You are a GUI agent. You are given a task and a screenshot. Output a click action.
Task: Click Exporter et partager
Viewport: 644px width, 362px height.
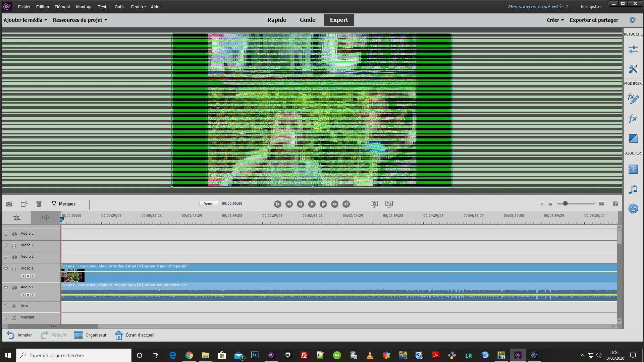pyautogui.click(x=594, y=20)
